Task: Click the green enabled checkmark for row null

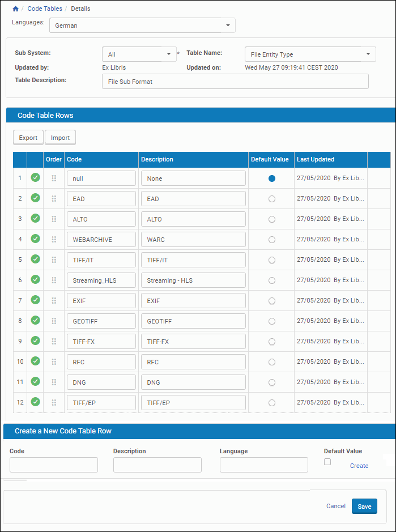Action: pyautogui.click(x=35, y=177)
